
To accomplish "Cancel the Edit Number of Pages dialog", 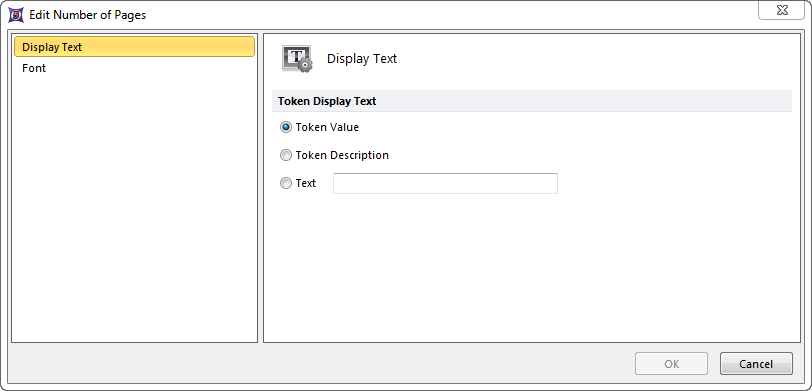I will tap(756, 364).
